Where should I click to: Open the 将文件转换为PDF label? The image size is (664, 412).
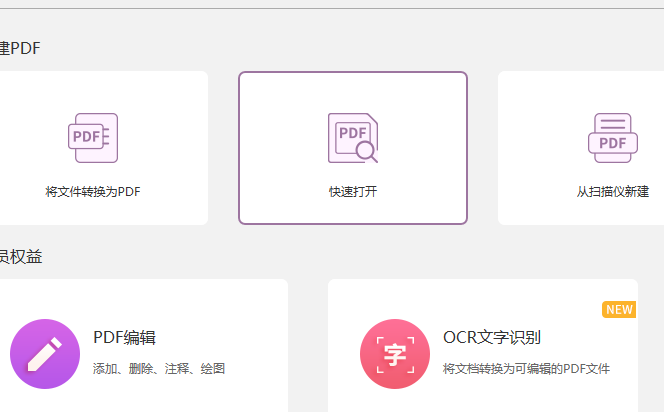point(93,192)
